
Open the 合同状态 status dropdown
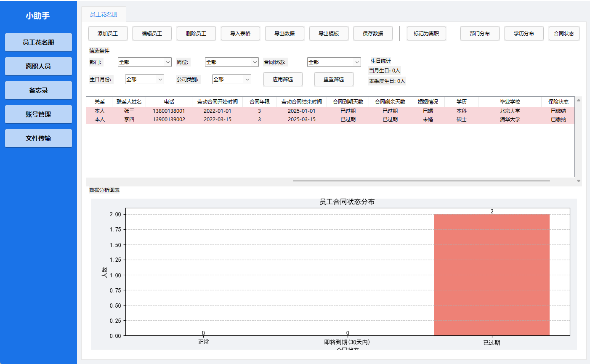[x=334, y=62]
